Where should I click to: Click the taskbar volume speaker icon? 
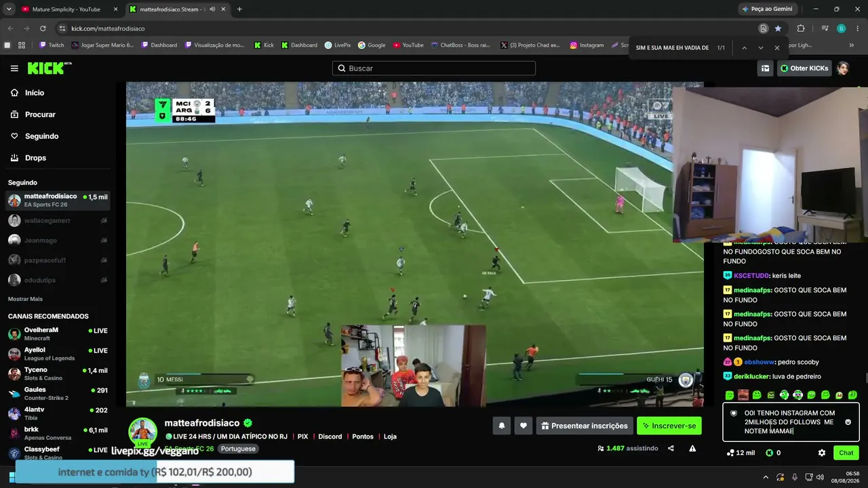(x=820, y=477)
